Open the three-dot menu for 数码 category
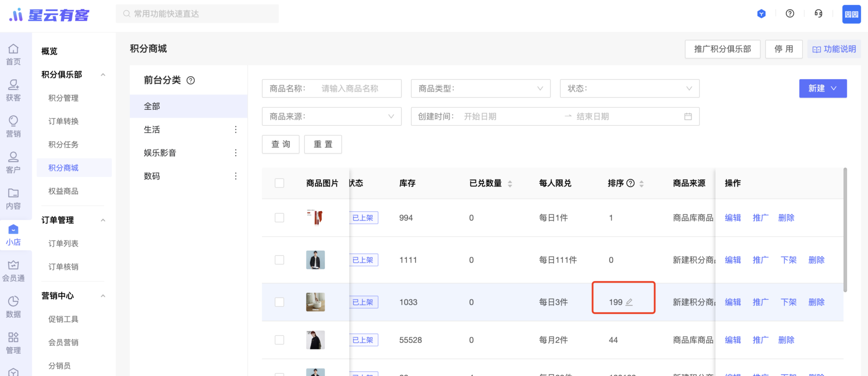 click(x=235, y=176)
